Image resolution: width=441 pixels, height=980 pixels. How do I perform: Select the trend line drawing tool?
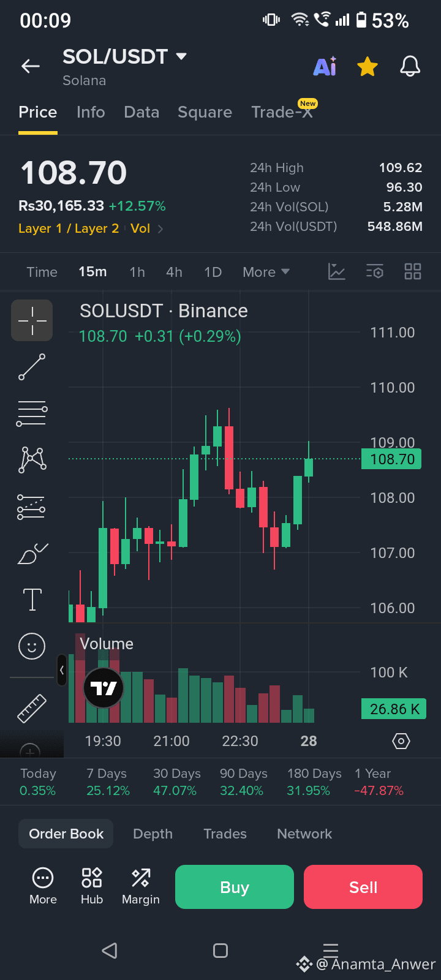(x=32, y=366)
